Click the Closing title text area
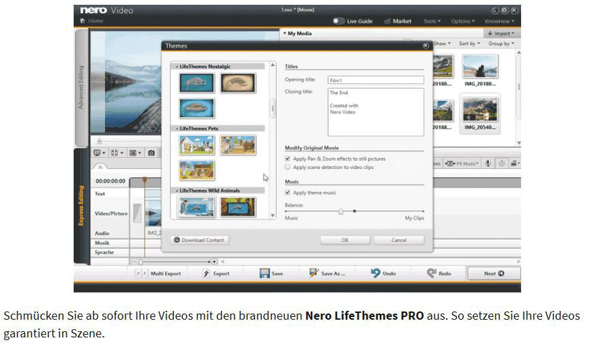 376,112
